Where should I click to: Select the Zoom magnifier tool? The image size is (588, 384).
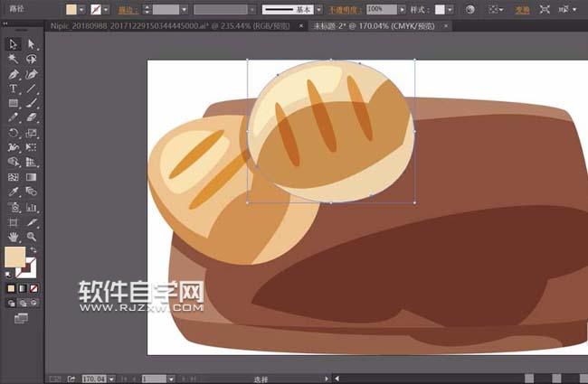pyautogui.click(x=31, y=237)
